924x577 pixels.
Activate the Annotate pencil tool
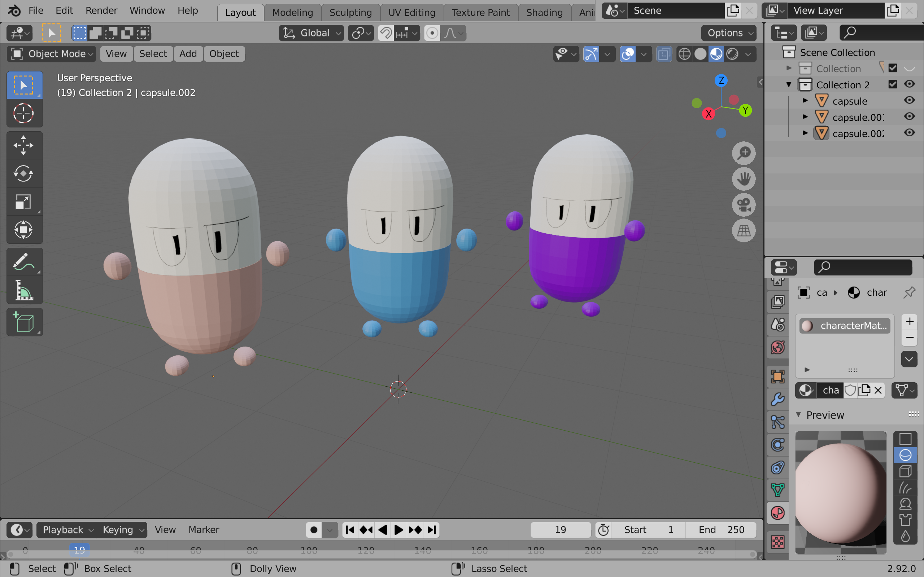coord(24,262)
